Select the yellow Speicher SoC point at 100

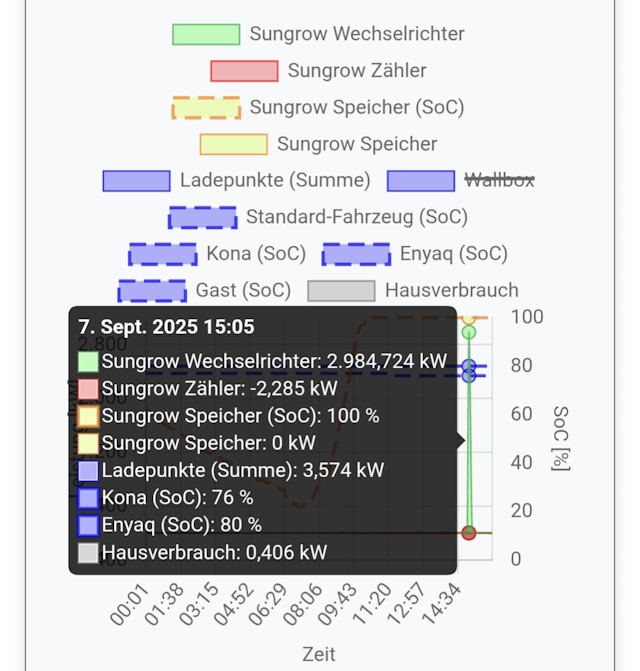coord(469,319)
